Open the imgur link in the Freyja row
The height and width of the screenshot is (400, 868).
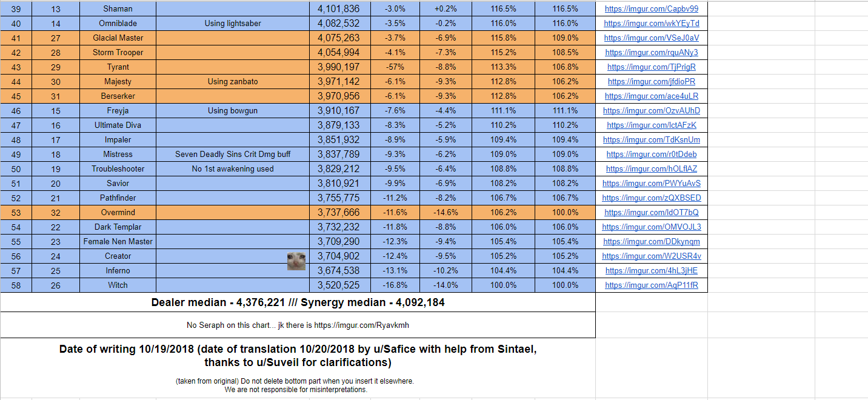click(651, 111)
